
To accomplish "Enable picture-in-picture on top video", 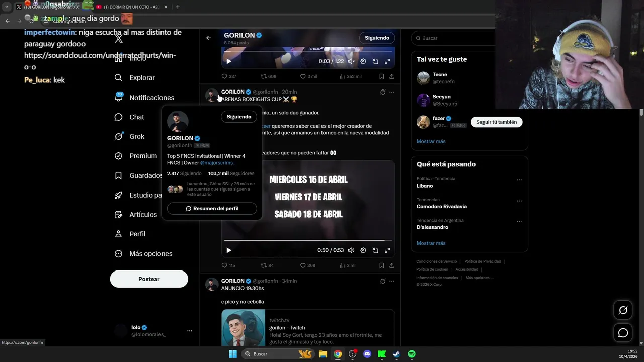I will tap(375, 61).
